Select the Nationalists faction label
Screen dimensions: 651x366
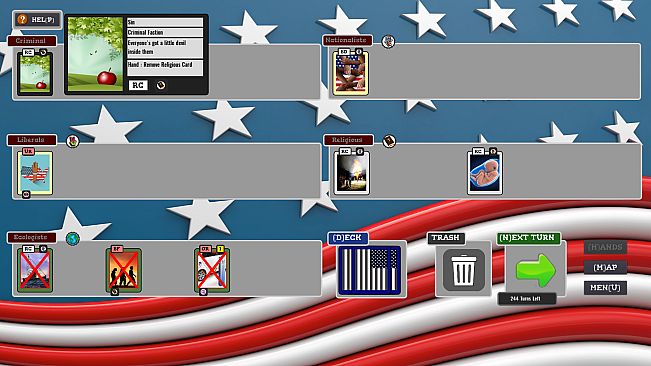coord(347,40)
